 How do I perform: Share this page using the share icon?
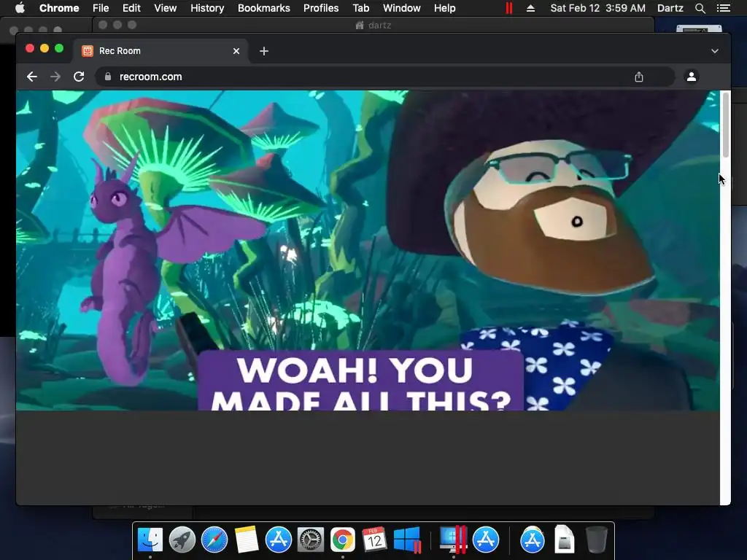tap(639, 77)
